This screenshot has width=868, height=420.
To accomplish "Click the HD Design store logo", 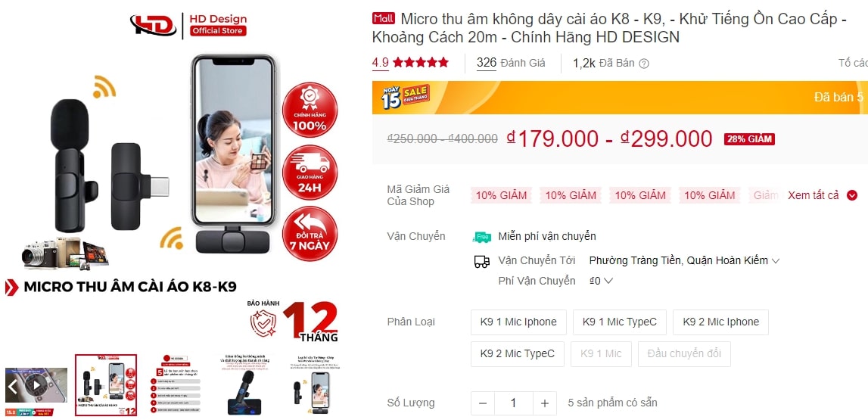I will coord(188,26).
